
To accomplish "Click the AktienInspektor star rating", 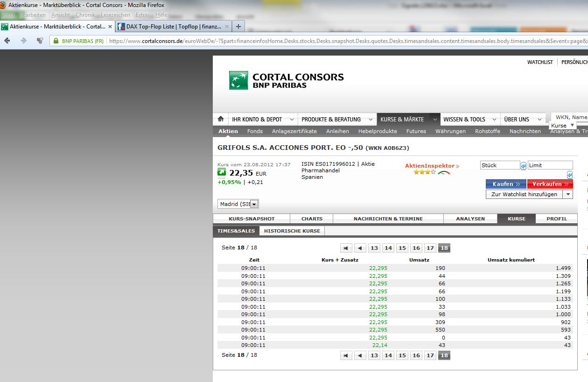I will click(424, 172).
